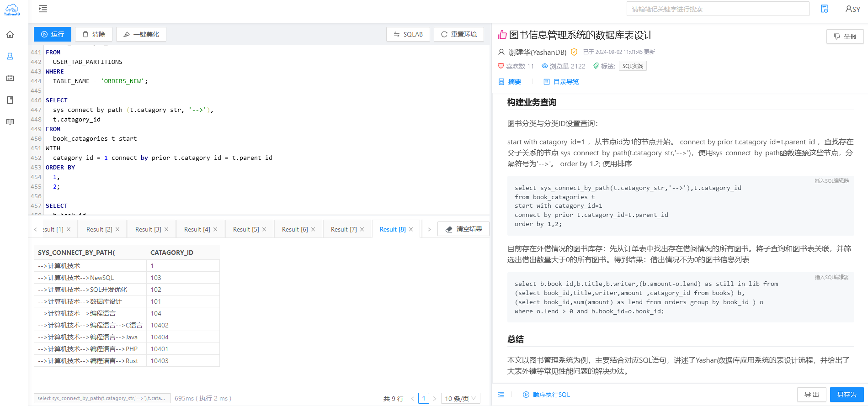Screen dimensions: 868x406
Task: Go to next results page arrow
Action: (x=435, y=399)
